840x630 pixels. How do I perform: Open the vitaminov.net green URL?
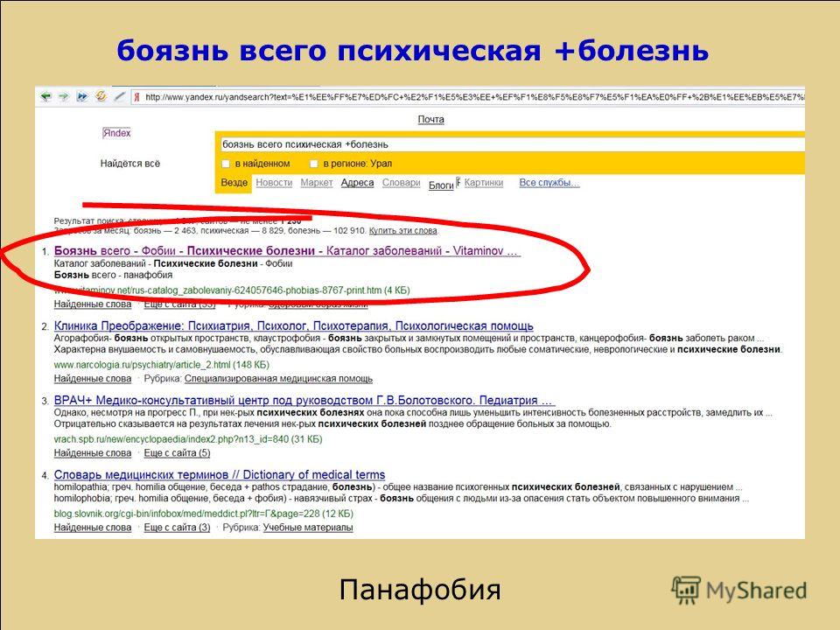(232, 290)
